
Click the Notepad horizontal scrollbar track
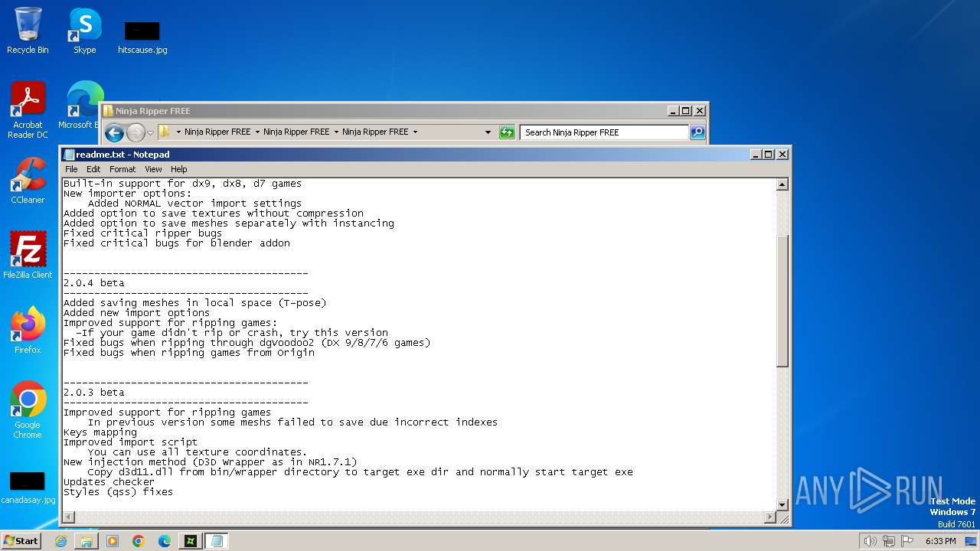coord(420,518)
